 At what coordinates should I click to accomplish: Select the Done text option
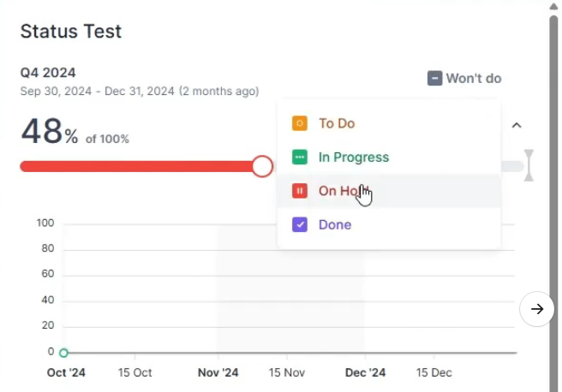coord(335,225)
